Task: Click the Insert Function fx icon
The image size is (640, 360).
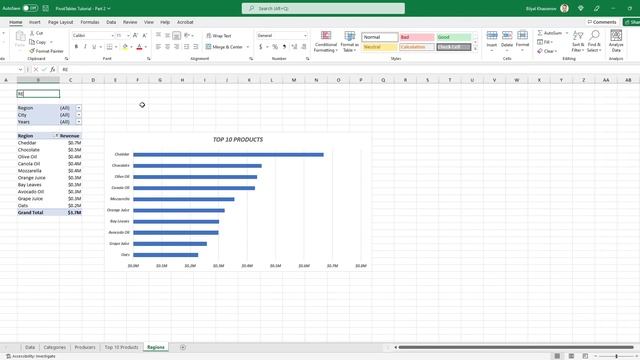Action: click(x=53, y=69)
